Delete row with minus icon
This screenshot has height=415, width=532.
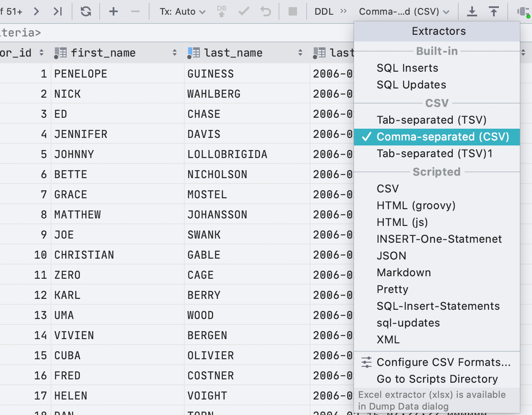click(135, 11)
